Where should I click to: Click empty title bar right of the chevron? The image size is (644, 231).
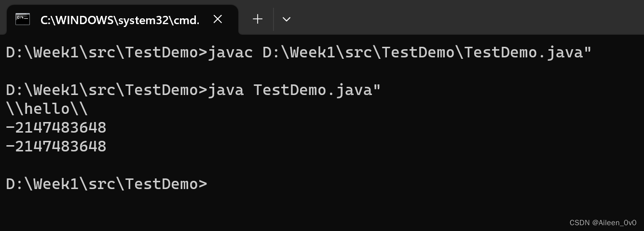point(458,17)
